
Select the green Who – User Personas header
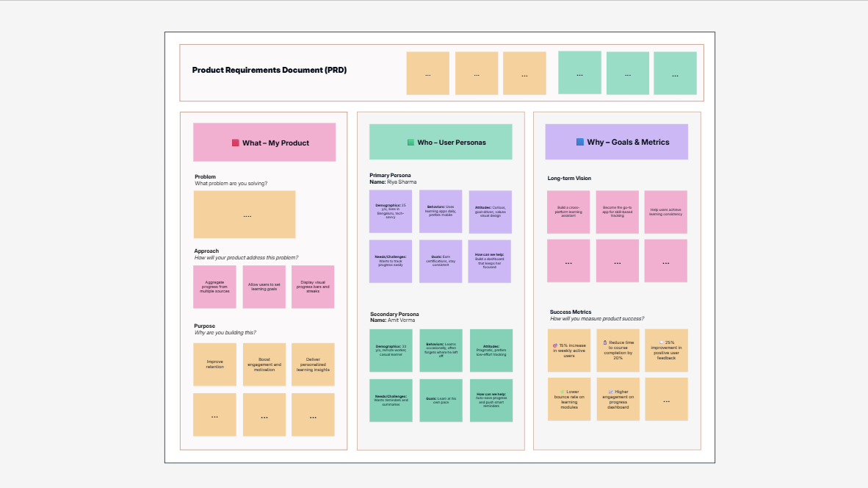pyautogui.click(x=441, y=142)
